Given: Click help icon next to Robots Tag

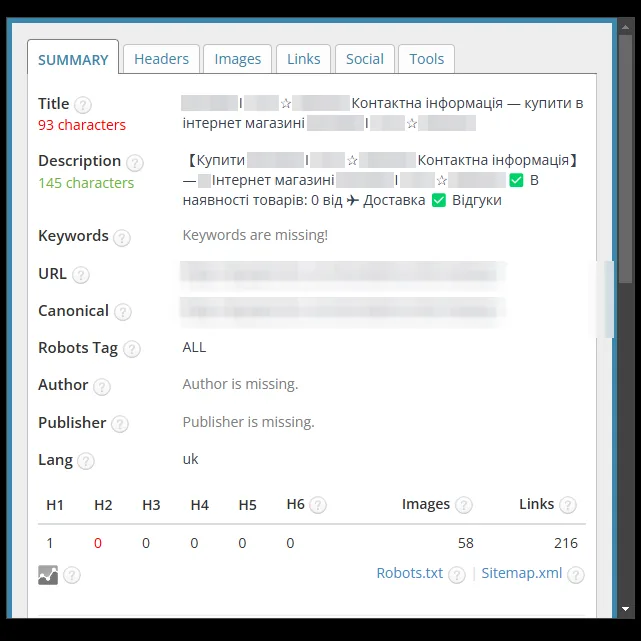Looking at the screenshot, I should pos(132,349).
